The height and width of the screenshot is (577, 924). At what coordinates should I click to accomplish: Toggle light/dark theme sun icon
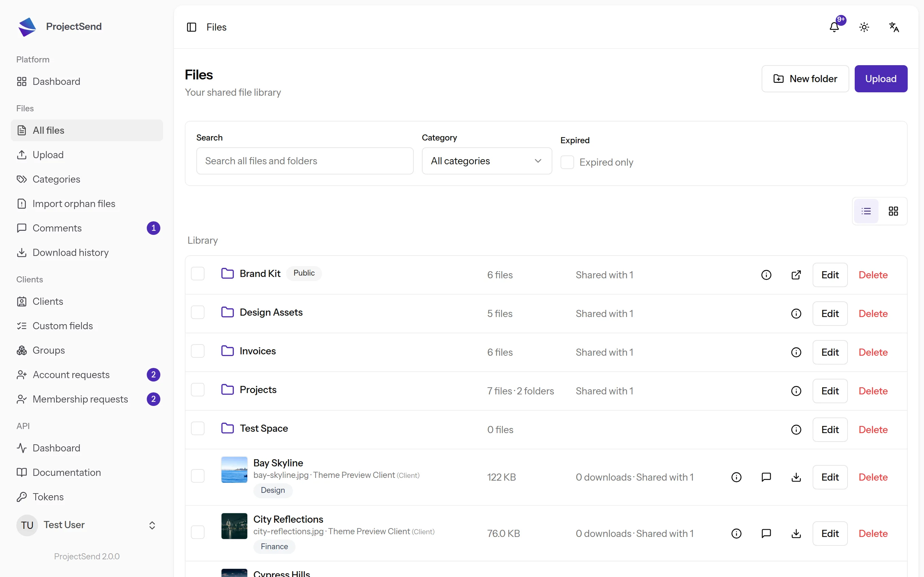point(864,27)
